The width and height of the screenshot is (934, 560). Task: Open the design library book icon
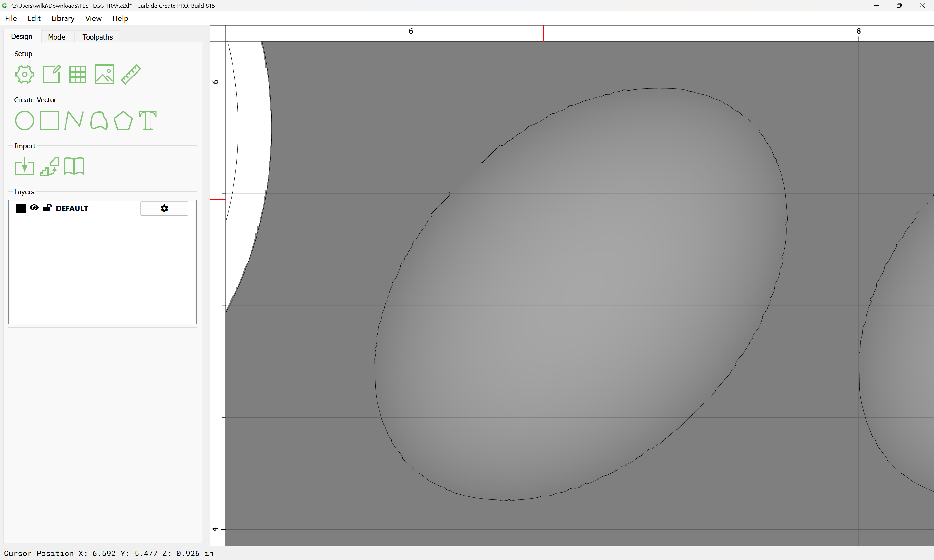coord(74,166)
